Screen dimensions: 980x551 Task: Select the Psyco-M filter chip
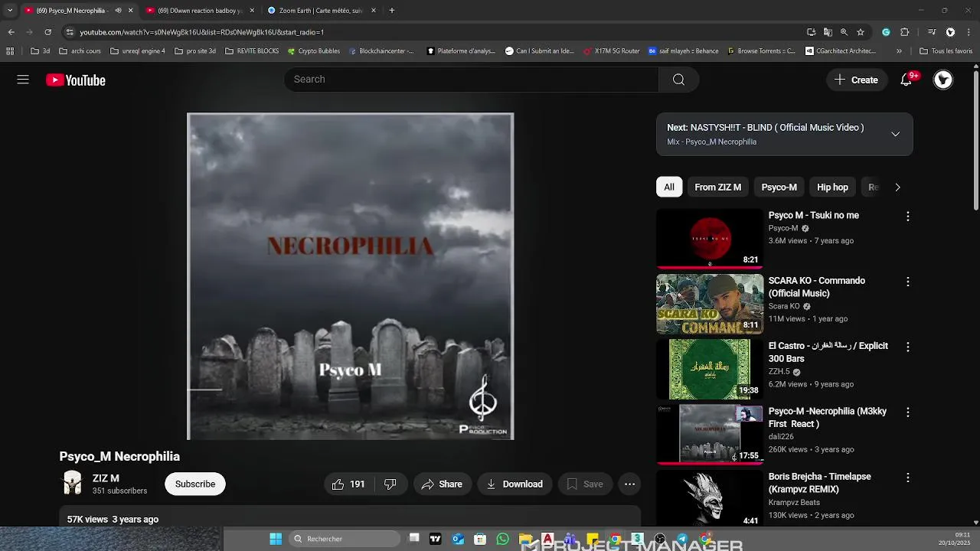(779, 187)
